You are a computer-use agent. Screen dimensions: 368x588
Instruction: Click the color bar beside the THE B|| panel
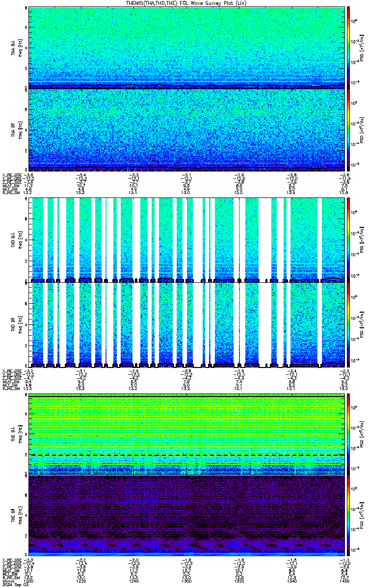[x=348, y=516]
